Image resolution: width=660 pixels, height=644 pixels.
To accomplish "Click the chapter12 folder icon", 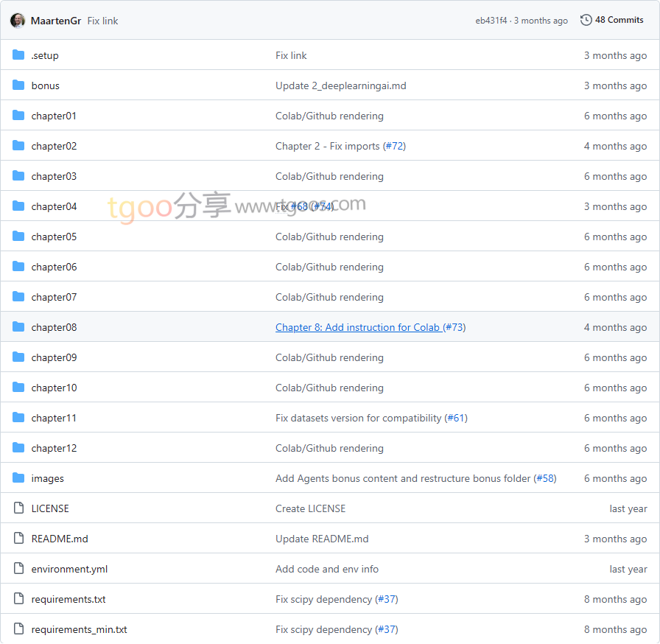I will pos(18,448).
